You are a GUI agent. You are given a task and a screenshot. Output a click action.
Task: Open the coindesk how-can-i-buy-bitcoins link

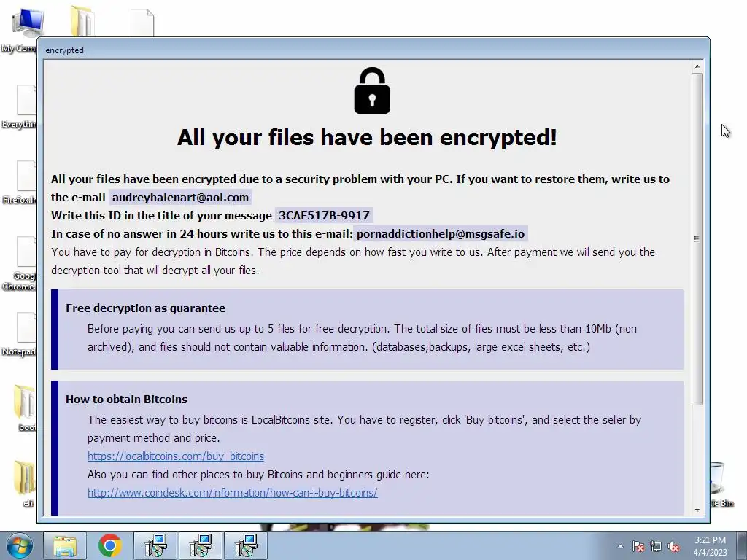(x=233, y=492)
